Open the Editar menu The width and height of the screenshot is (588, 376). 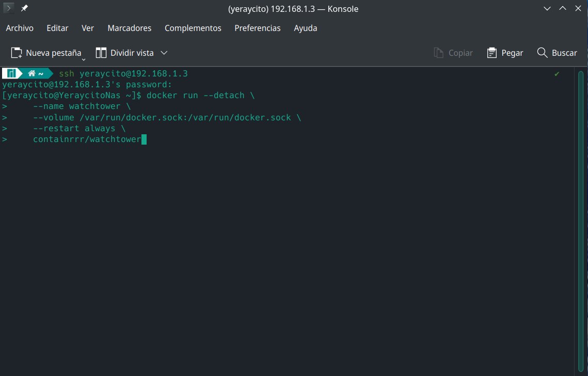[57, 28]
